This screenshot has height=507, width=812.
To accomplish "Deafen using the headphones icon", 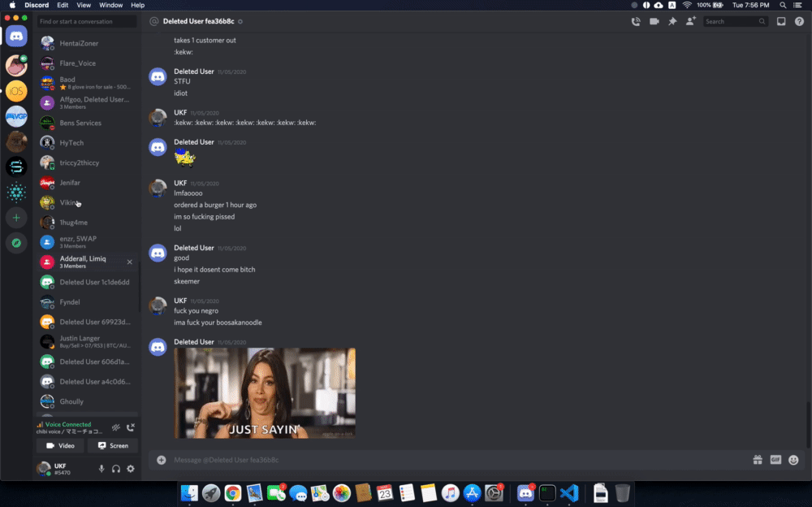I will click(x=116, y=469).
